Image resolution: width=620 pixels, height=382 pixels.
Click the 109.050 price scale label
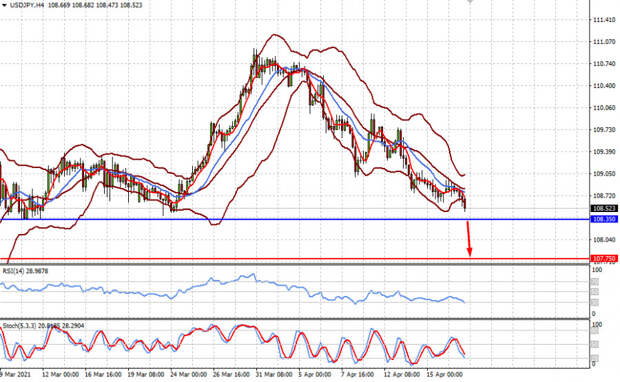605,174
